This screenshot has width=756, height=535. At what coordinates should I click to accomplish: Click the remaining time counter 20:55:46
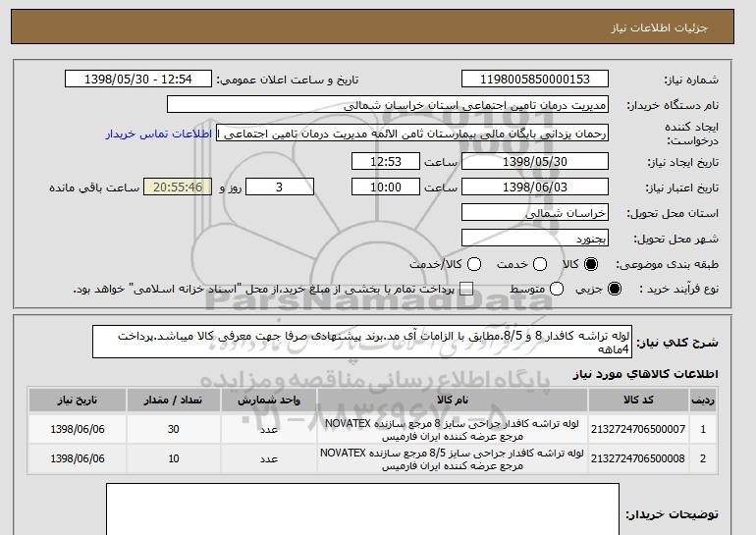[178, 187]
